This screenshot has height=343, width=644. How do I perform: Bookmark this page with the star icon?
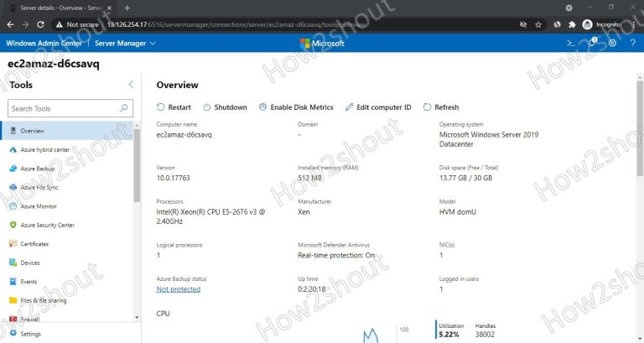538,24
